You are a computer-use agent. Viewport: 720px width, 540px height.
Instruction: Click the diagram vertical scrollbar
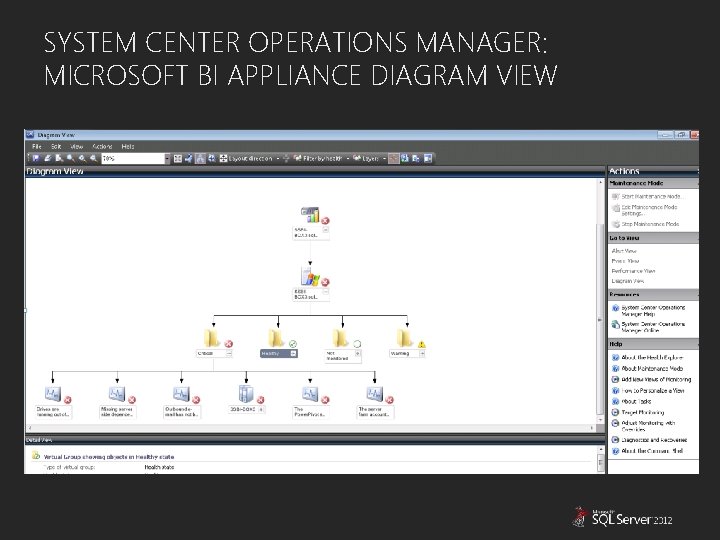(x=600, y=301)
